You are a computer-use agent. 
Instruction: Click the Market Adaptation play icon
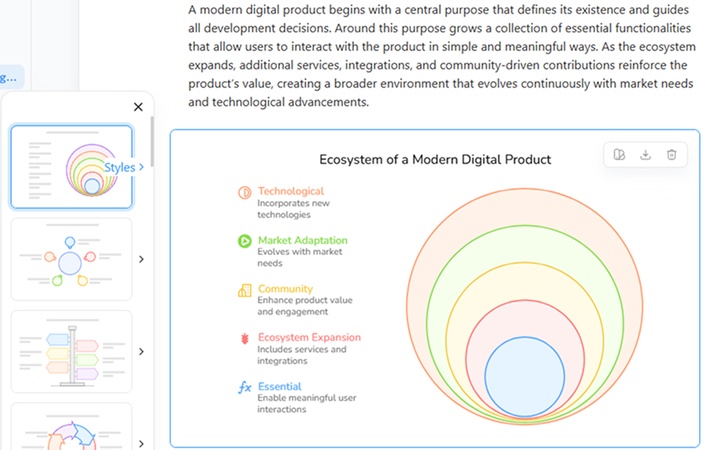point(245,241)
